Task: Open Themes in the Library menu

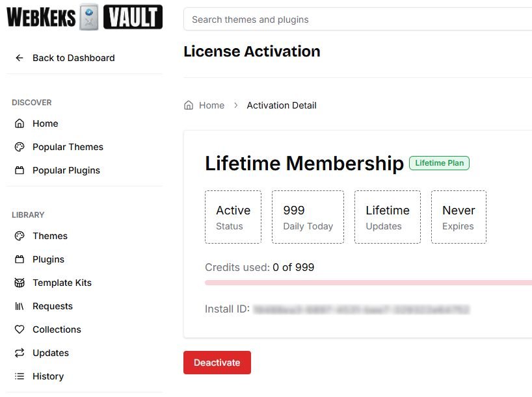Action: click(x=50, y=236)
